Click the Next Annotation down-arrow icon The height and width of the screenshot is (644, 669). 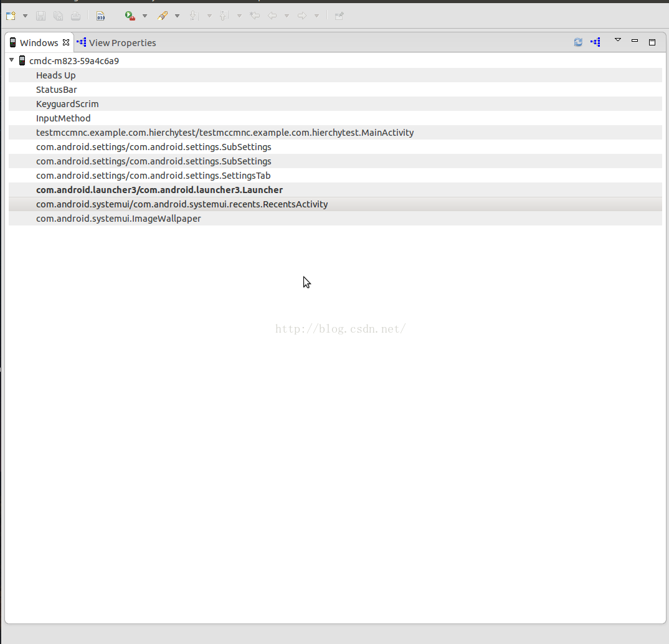[194, 16]
